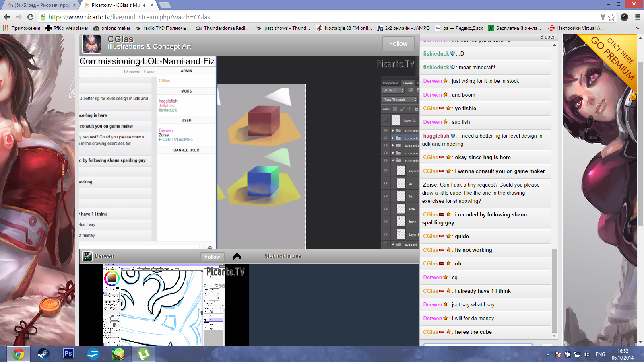Screen dimensions: 644x362
Task: Click username hagglefish in the chat
Action: 436,136
